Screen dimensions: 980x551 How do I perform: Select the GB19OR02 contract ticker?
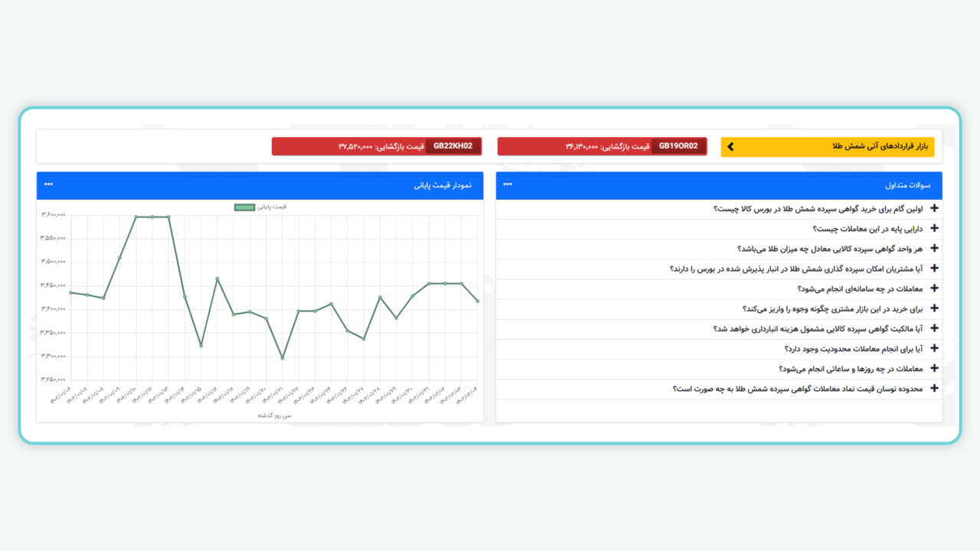[678, 146]
